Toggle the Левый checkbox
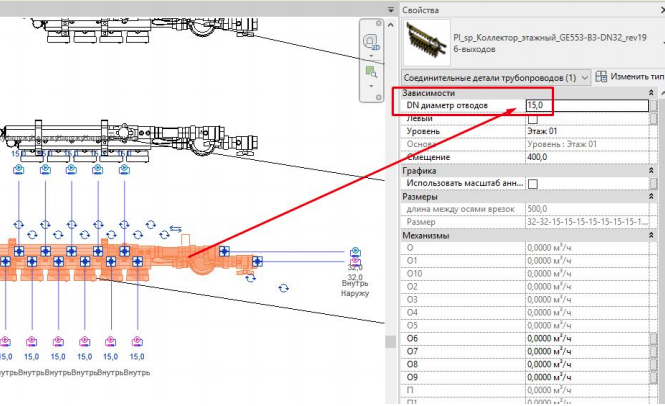The image size is (665, 406). 532,118
